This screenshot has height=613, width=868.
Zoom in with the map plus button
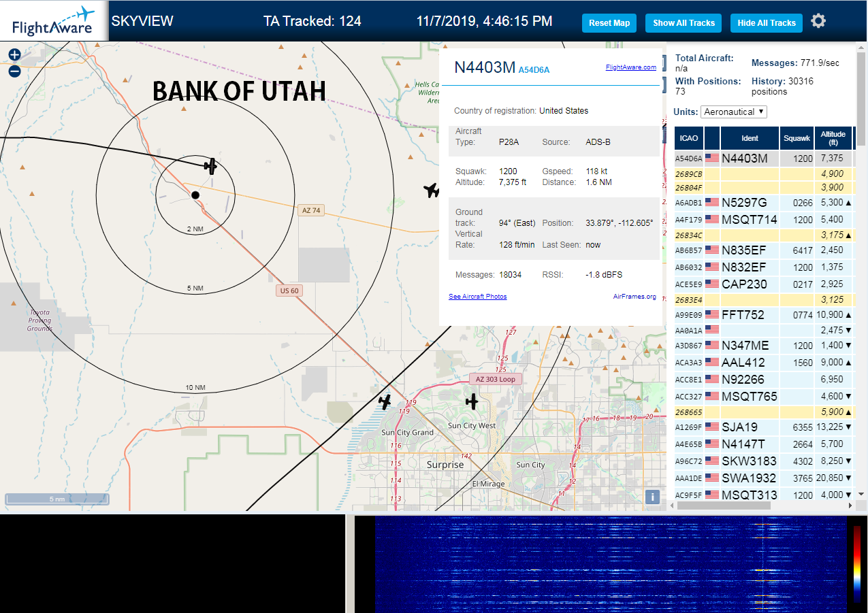point(14,55)
